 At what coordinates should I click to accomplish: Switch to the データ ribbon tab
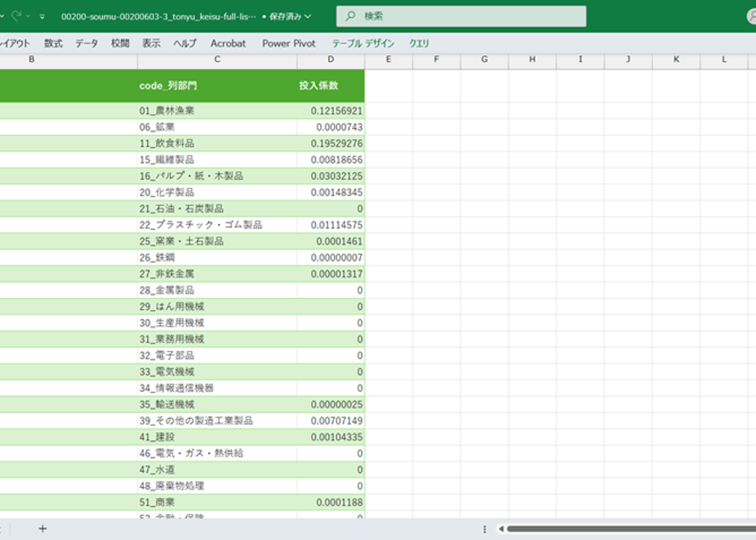tap(86, 43)
